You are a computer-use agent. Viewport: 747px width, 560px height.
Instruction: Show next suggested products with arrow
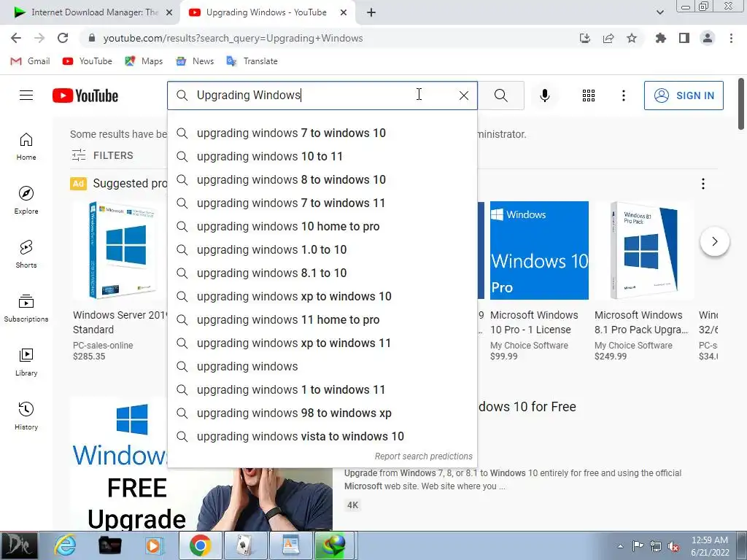pos(714,241)
